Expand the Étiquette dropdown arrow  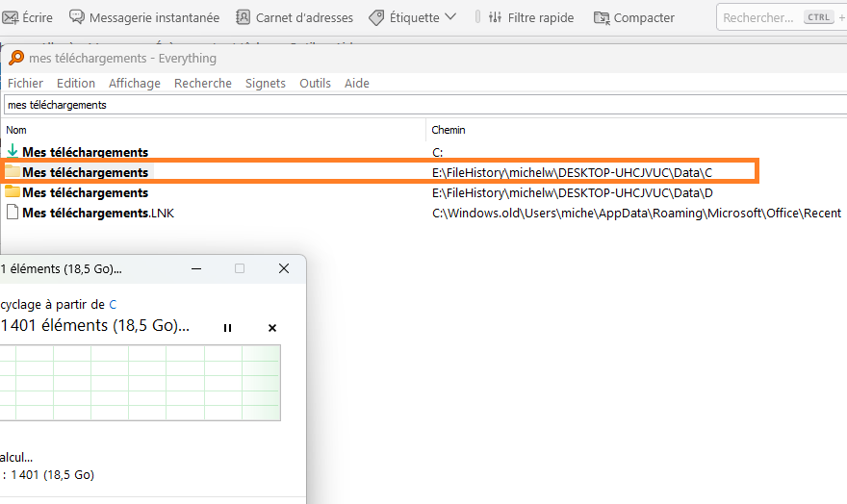[x=450, y=17]
